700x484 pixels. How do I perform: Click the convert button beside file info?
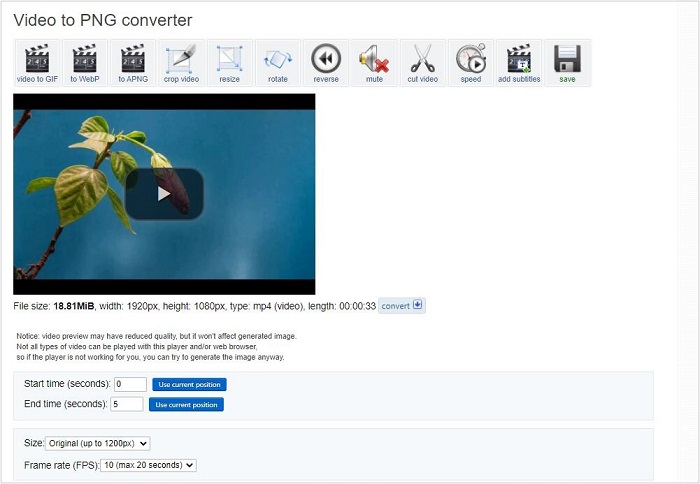[402, 306]
